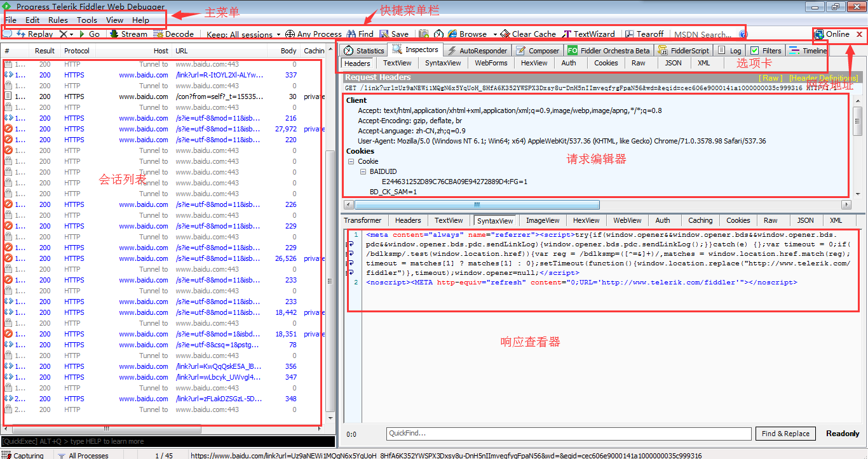Switch to the Log tab
The width and height of the screenshot is (868, 459).
pyautogui.click(x=729, y=50)
